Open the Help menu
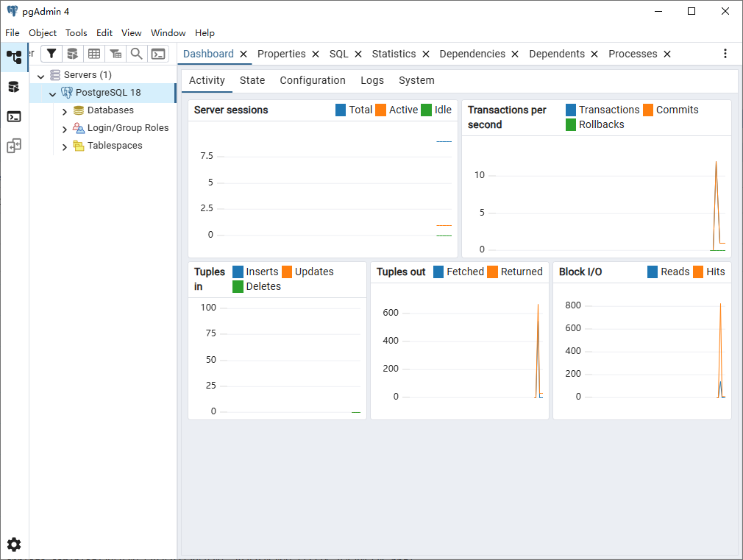Image resolution: width=743 pixels, height=560 pixels. [x=205, y=32]
